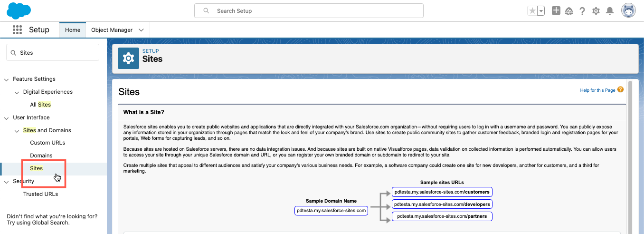Open the favorites list dropdown arrow
Image resolution: width=644 pixels, height=234 pixels.
(541, 11)
